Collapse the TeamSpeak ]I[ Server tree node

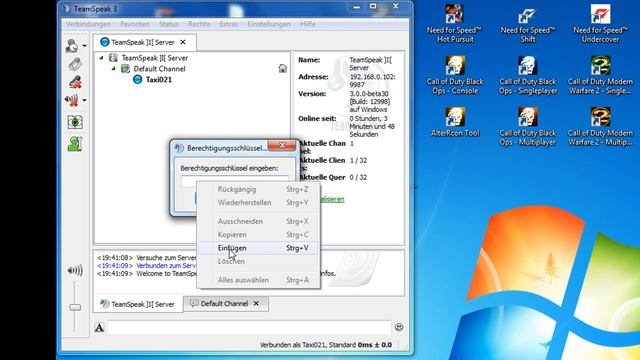click(x=102, y=58)
